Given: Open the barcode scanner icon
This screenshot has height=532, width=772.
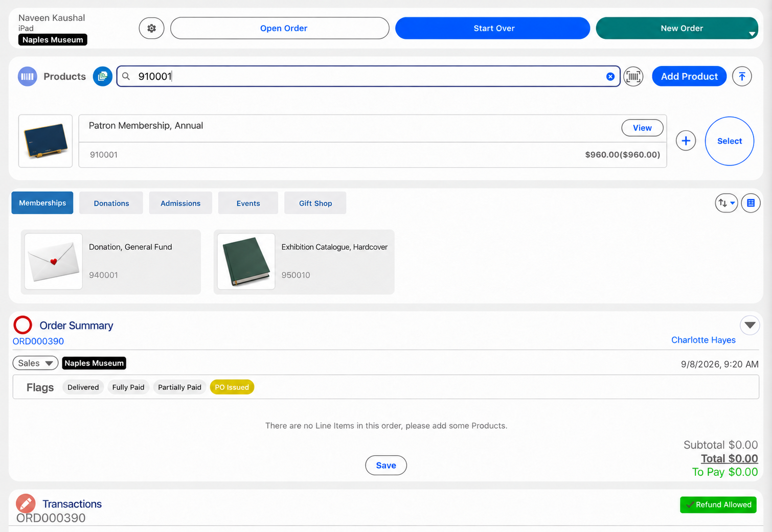Looking at the screenshot, I should (x=633, y=77).
